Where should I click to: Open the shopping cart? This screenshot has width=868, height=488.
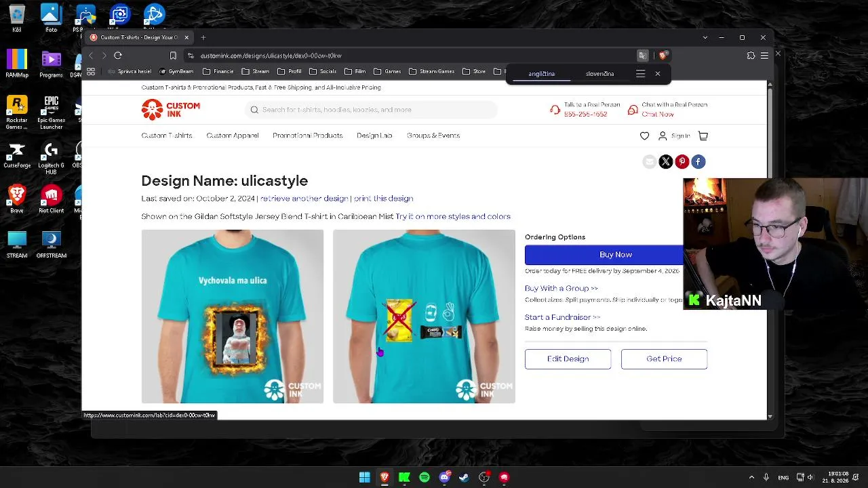point(703,136)
